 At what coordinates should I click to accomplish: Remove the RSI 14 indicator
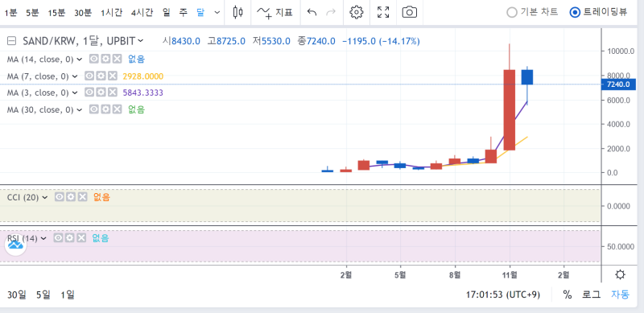tap(81, 238)
